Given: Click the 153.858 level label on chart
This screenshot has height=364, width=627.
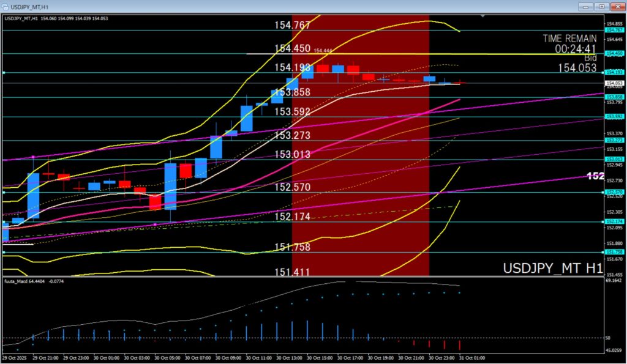Looking at the screenshot, I should point(292,92).
